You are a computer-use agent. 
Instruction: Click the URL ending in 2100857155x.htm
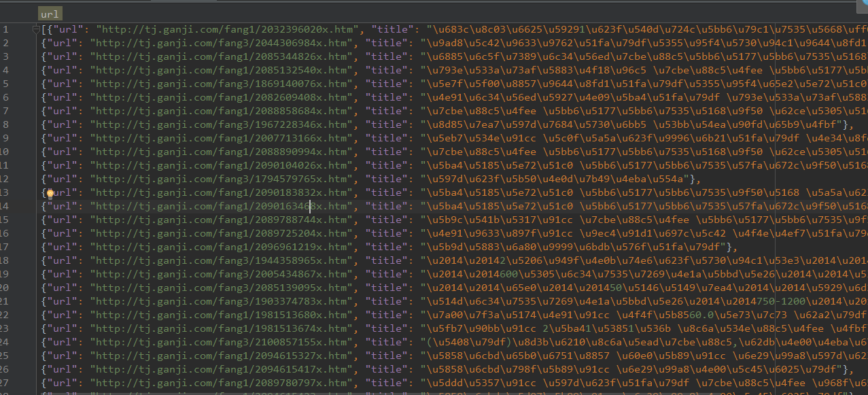[222, 342]
